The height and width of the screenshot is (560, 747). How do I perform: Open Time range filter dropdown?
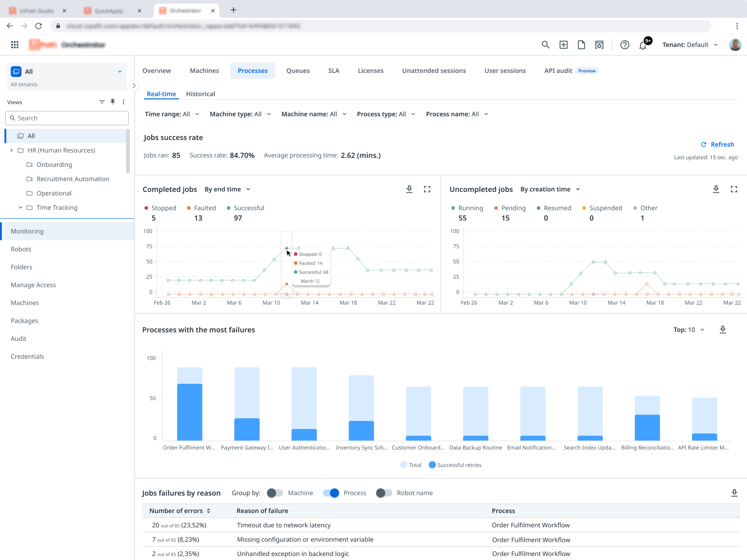(x=172, y=114)
